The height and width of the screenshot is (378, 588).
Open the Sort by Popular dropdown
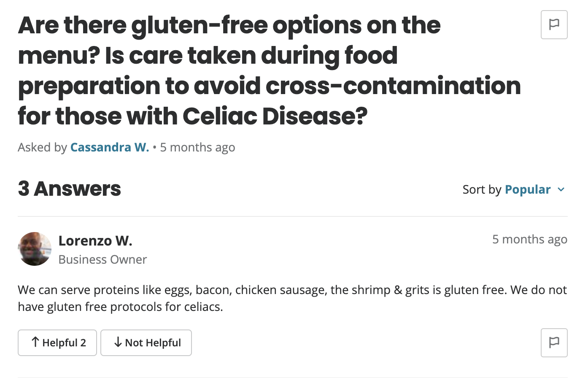pos(527,189)
